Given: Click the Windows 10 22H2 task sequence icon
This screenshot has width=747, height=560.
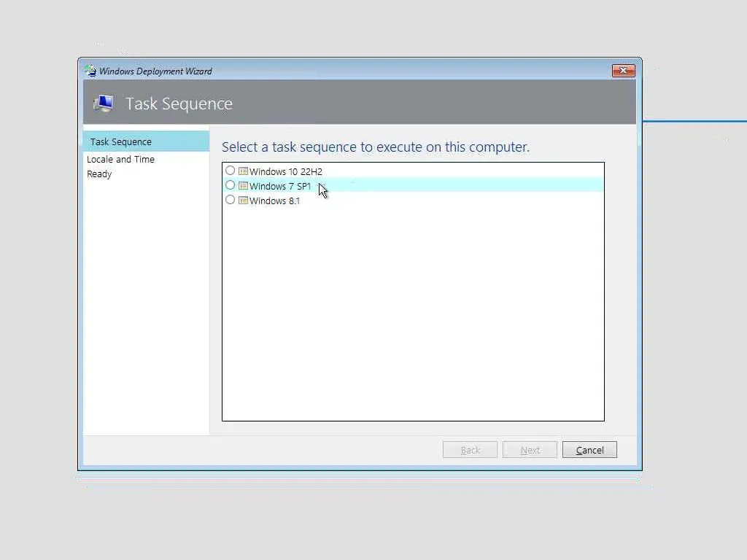Looking at the screenshot, I should click(244, 171).
